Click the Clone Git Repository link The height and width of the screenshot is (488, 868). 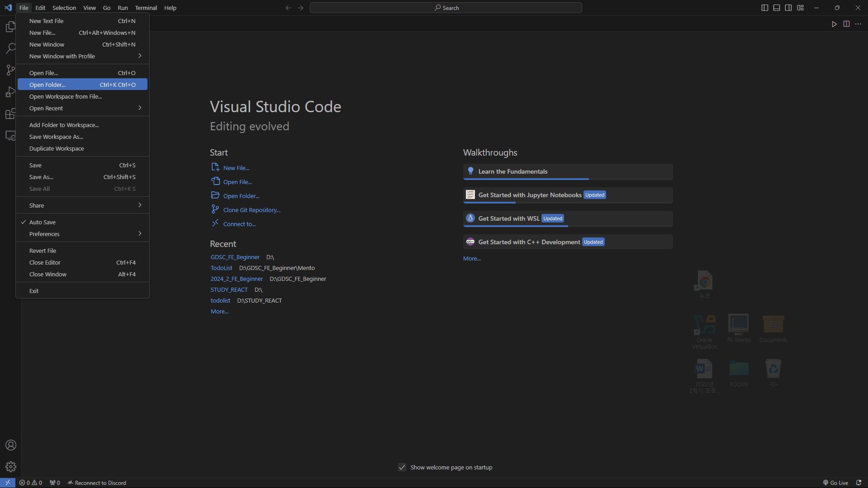tap(251, 209)
